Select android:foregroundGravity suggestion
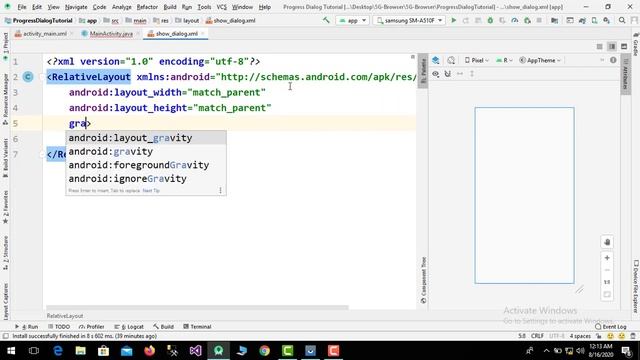This screenshot has width=640, height=360. pos(146,165)
